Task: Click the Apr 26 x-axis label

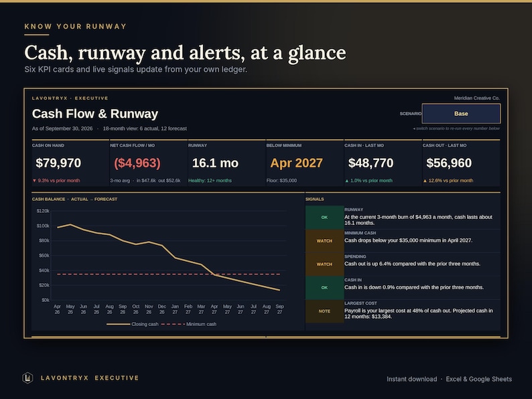Action: point(57,309)
